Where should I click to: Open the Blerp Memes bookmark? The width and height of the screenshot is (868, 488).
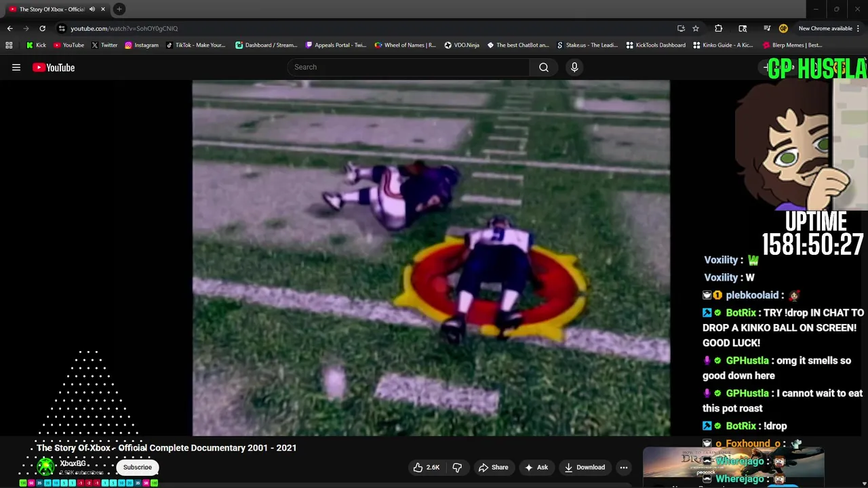click(793, 45)
